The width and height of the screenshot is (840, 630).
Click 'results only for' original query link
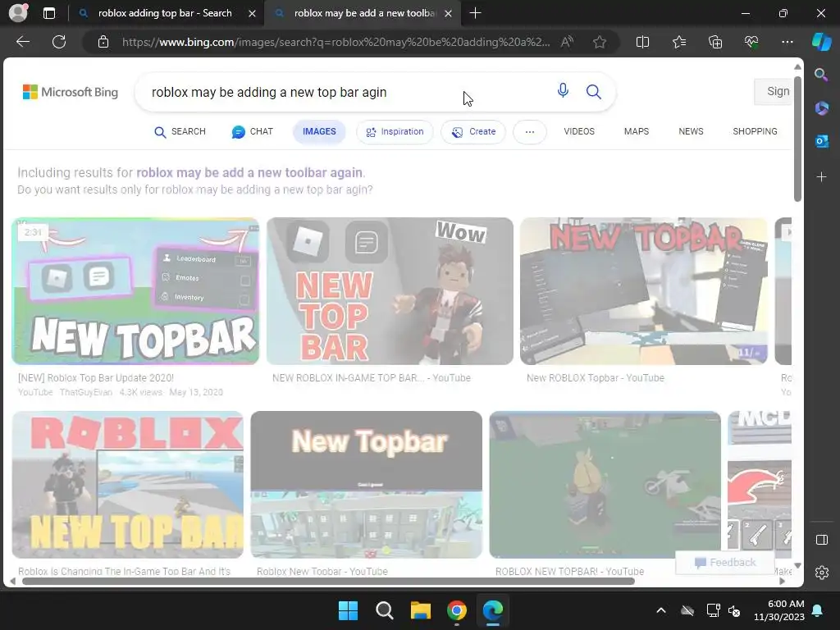tap(195, 189)
